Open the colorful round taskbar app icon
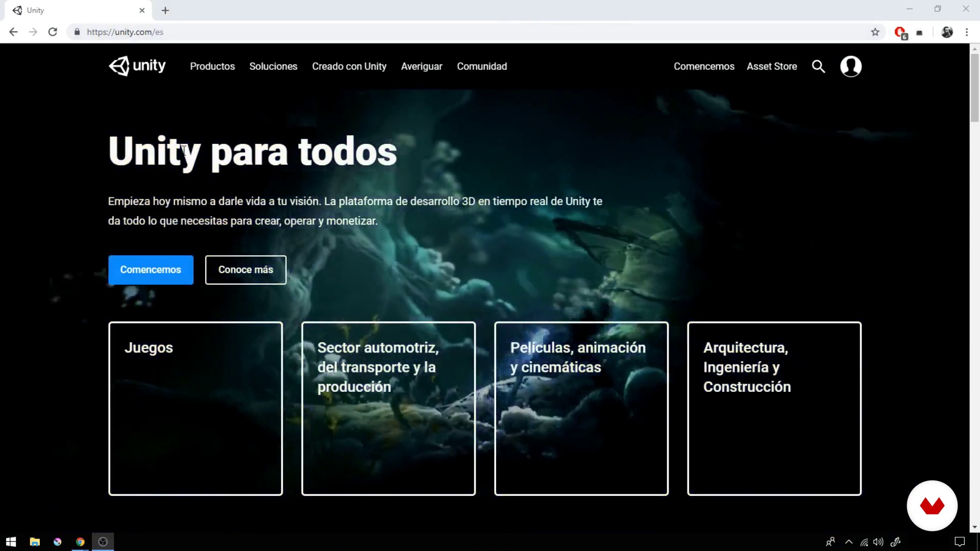 pos(57,541)
